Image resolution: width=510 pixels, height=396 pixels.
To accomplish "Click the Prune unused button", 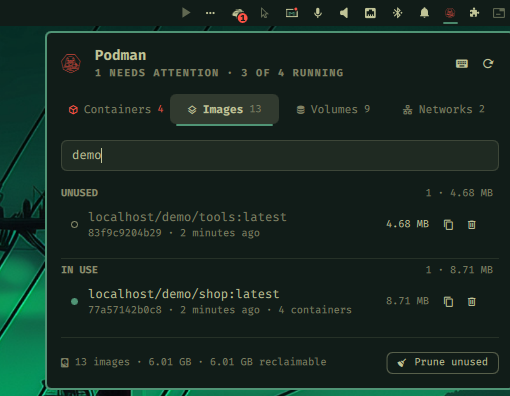I will [443, 363].
